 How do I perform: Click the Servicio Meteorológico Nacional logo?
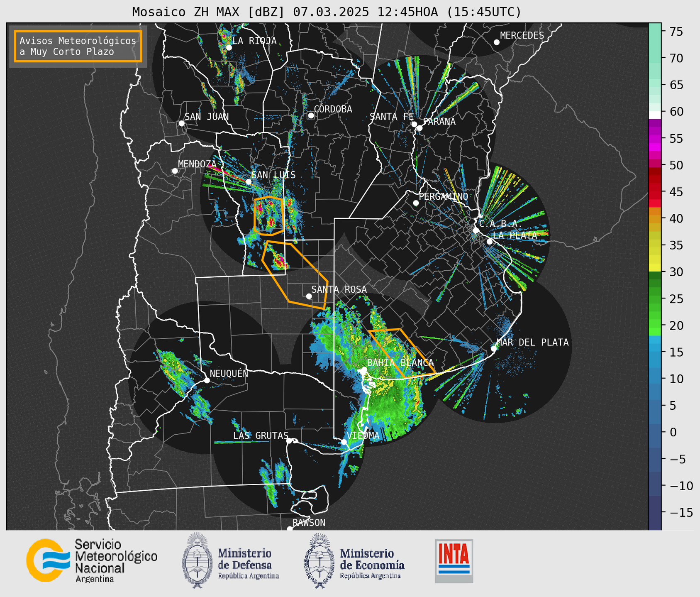(92, 560)
